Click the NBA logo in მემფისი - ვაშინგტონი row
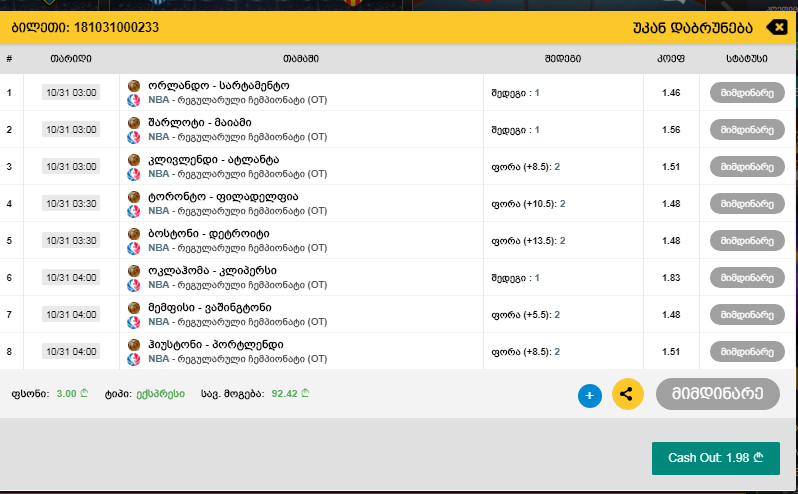Image resolution: width=798 pixels, height=494 pixels. click(133, 322)
